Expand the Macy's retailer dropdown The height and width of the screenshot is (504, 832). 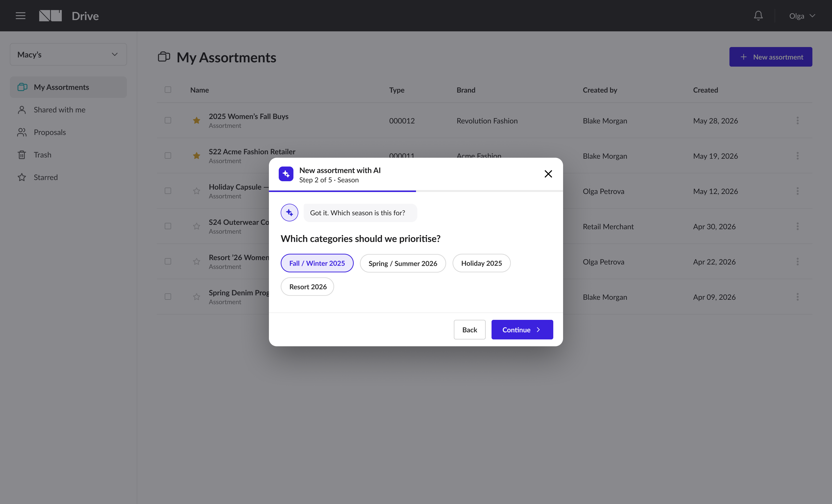click(68, 54)
